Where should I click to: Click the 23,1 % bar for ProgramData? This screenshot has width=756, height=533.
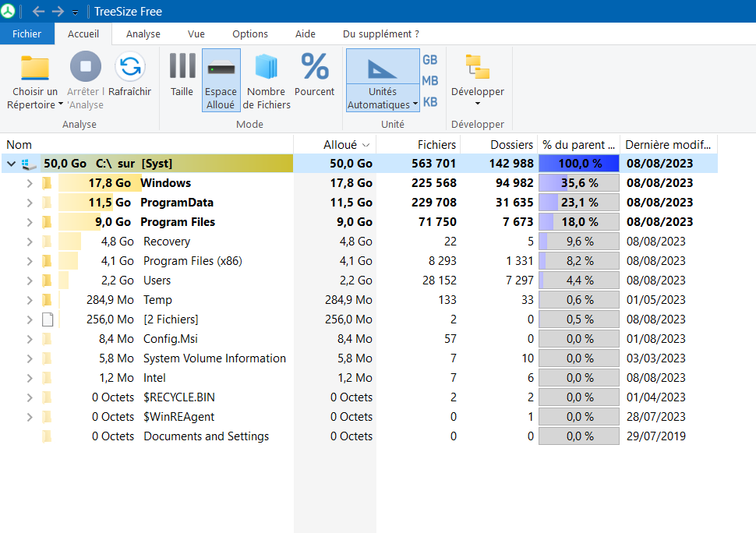tap(578, 203)
